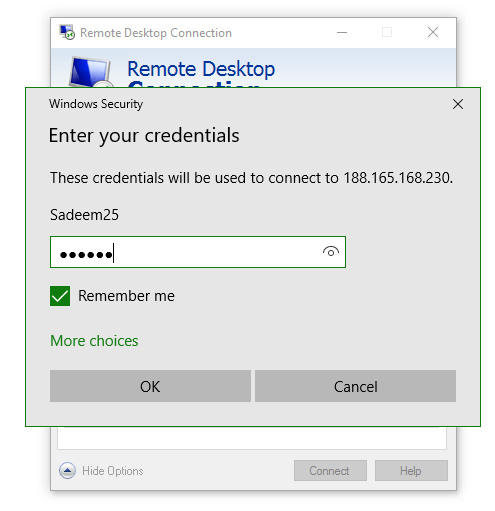Open Help in Remote Desktop Connection
Screen dimensions: 495x511
[411, 471]
